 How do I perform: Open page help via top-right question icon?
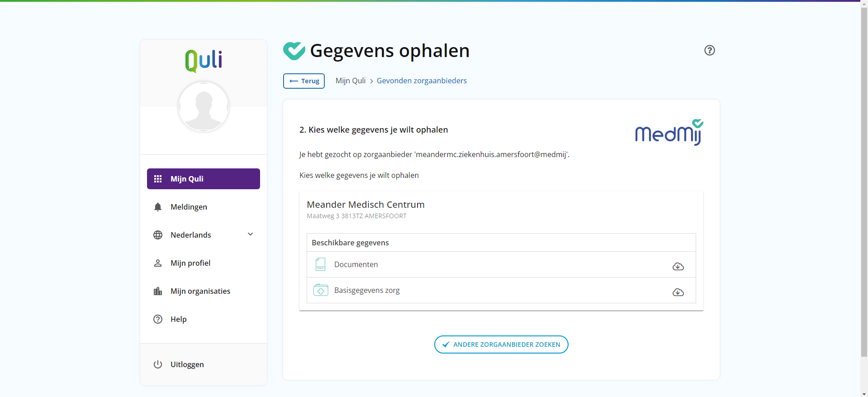[710, 50]
